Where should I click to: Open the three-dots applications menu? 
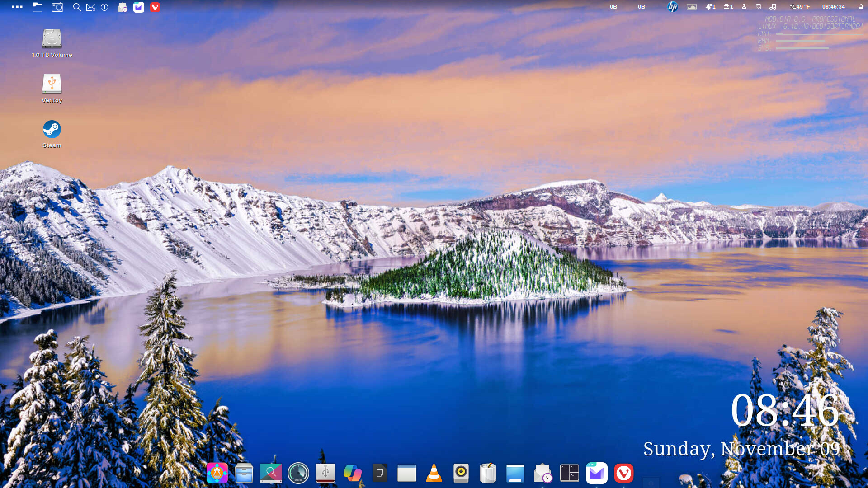pos(17,7)
